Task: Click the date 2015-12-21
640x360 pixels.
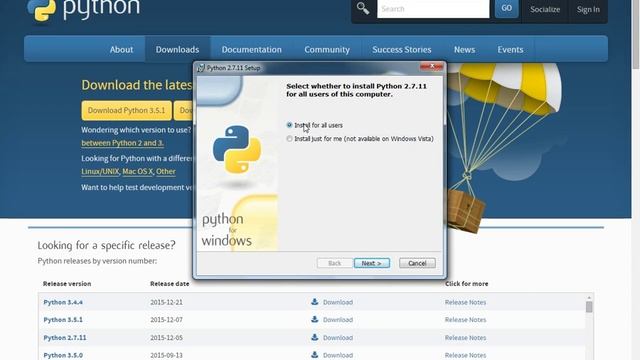Action: 166,302
